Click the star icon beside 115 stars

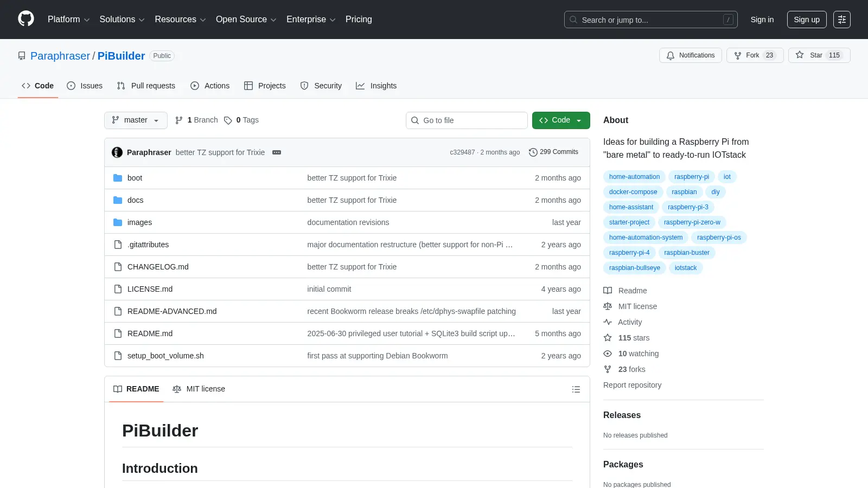608,338
